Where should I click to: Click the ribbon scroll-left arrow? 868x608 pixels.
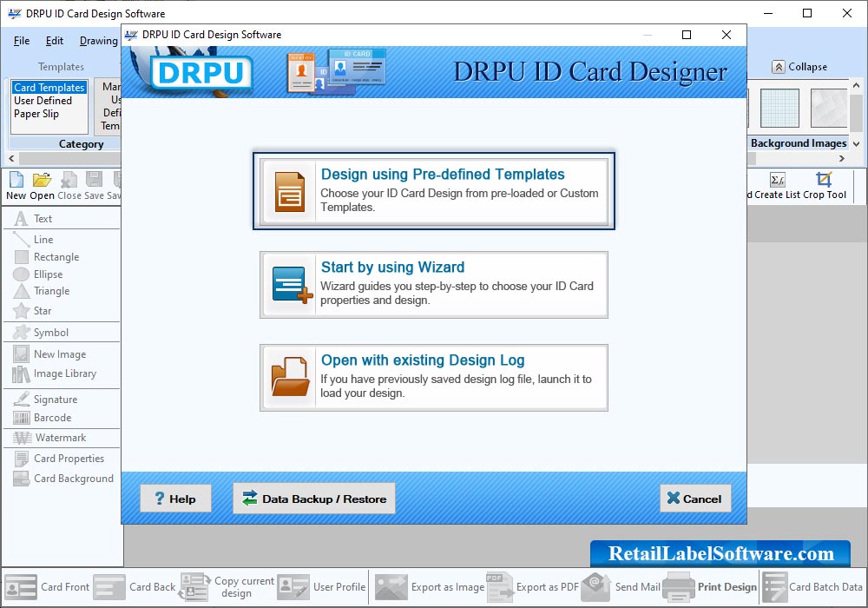pyautogui.click(x=11, y=158)
